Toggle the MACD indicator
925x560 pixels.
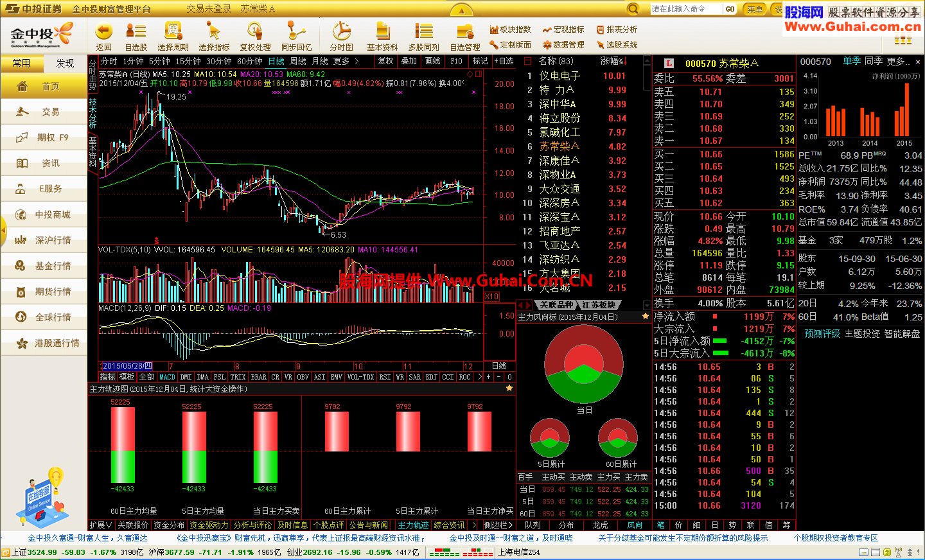tap(167, 377)
